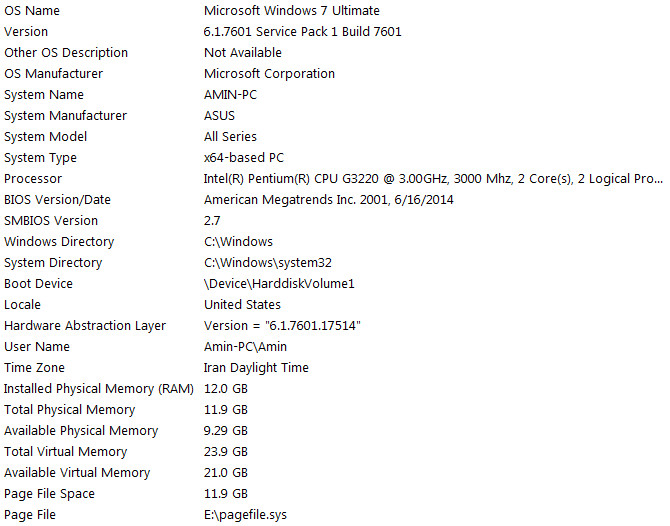Click the ASUS system manufacturer value
Screen dimensions: 670x526
click(x=219, y=116)
